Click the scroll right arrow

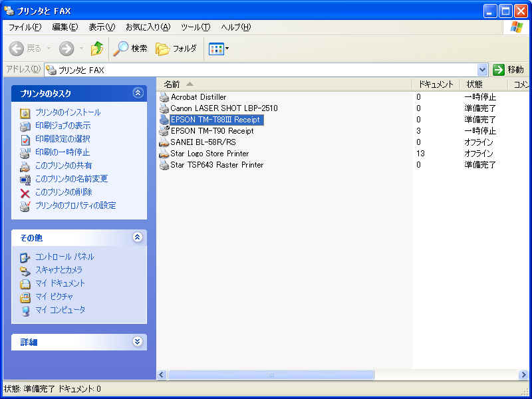(x=523, y=374)
